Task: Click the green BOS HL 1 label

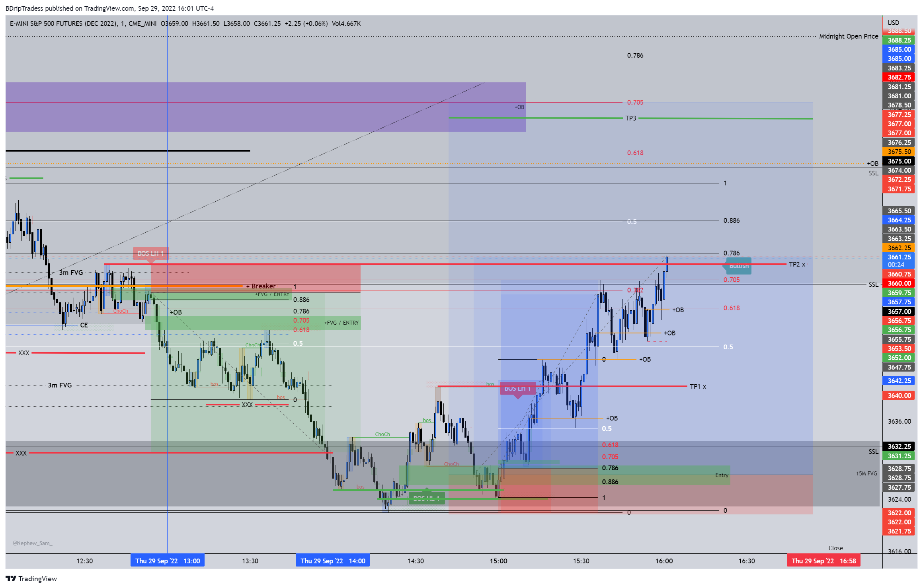Action: tap(426, 498)
